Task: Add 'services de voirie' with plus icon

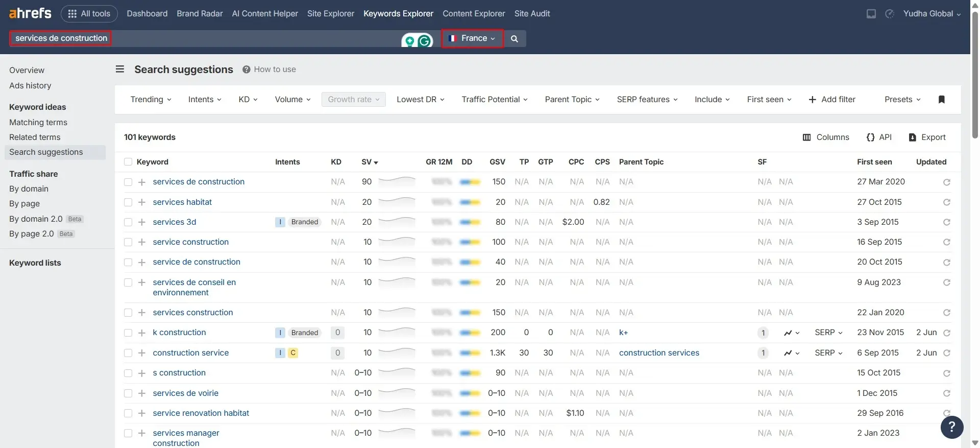Action: click(x=142, y=393)
